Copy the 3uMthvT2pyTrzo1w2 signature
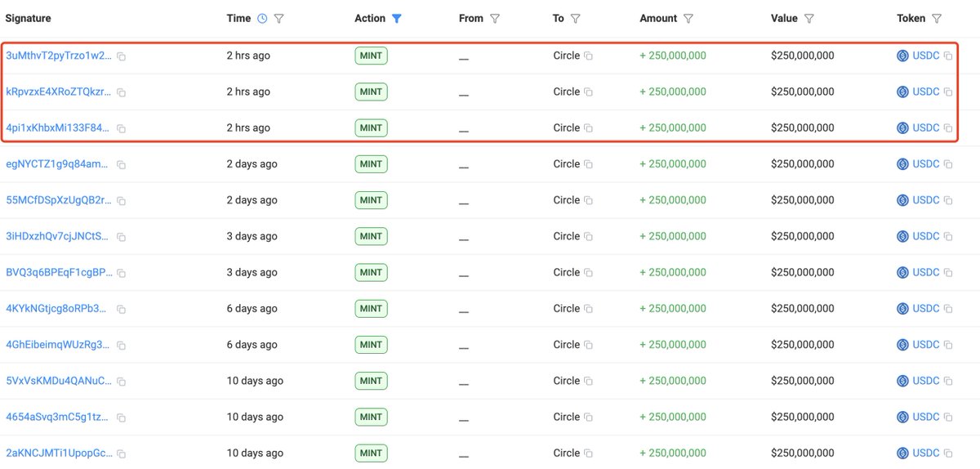980x469 pixels. (x=121, y=56)
